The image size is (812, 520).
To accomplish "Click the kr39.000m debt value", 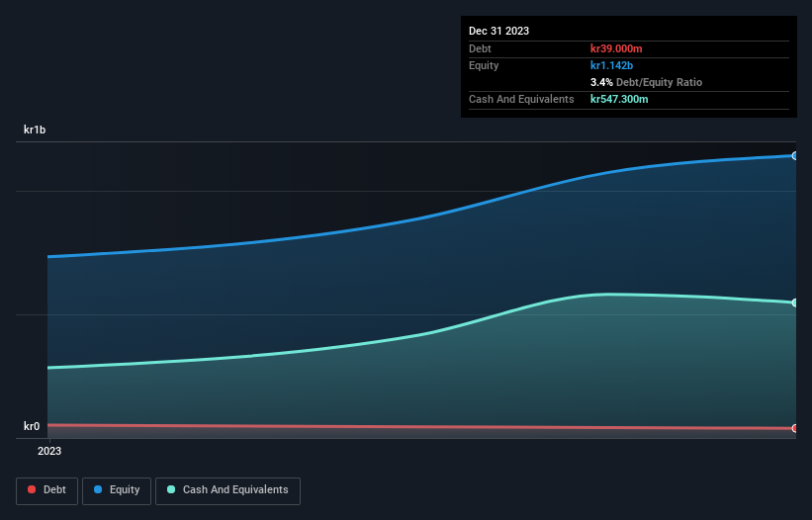I will coord(616,48).
